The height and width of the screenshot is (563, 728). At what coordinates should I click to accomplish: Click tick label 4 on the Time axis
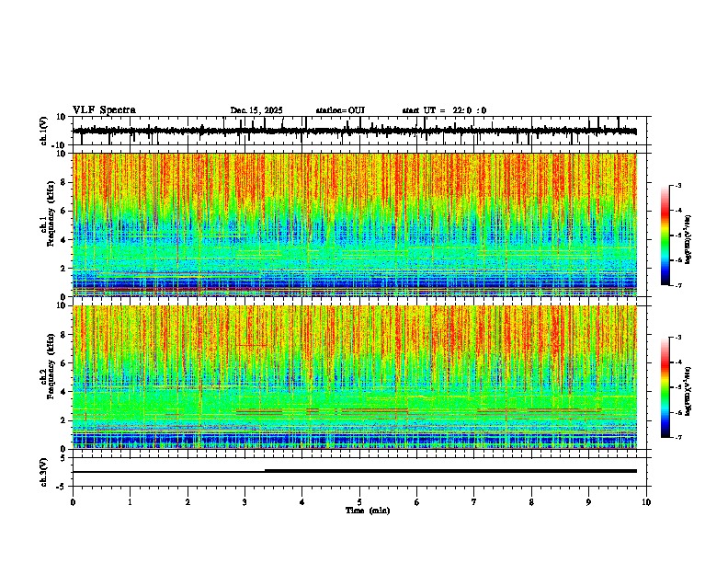tap(302, 502)
